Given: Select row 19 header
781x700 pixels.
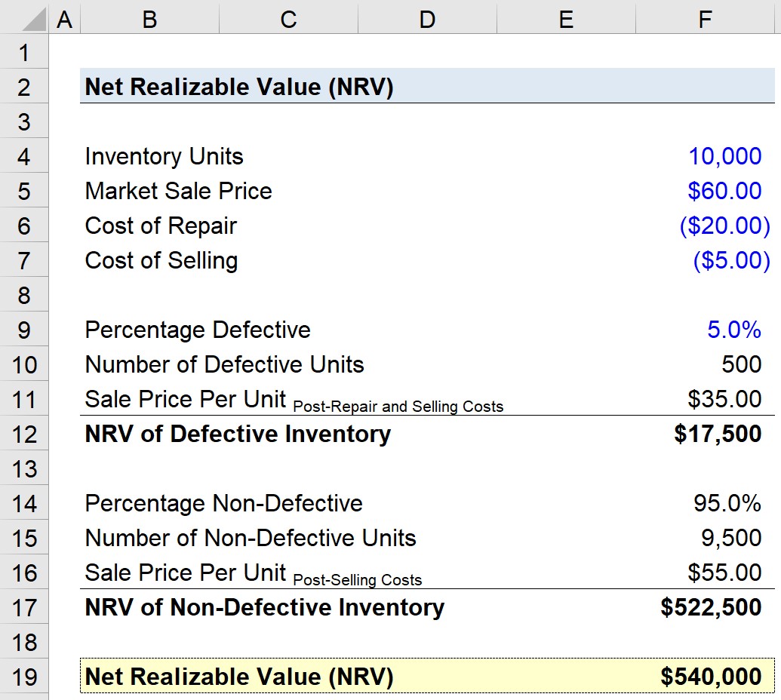Looking at the screenshot, I should (x=24, y=677).
